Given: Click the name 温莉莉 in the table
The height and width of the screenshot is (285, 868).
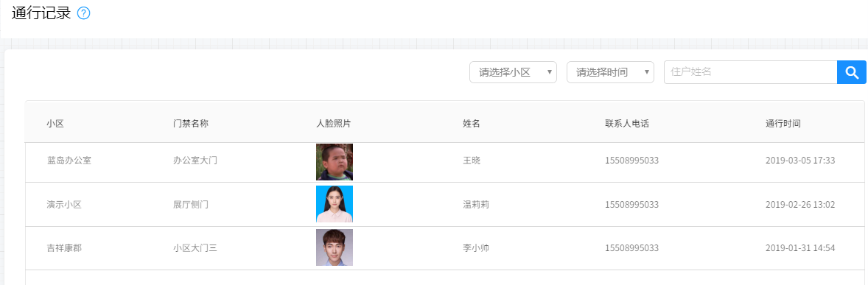Looking at the screenshot, I should 476,205.
